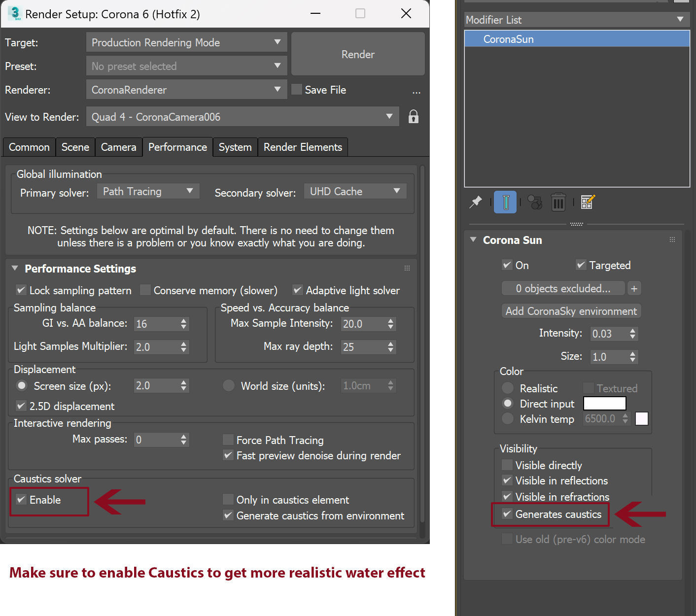Open Renderer CoronaRenderer dropdown
Screen dimensions: 696x616
coord(186,90)
